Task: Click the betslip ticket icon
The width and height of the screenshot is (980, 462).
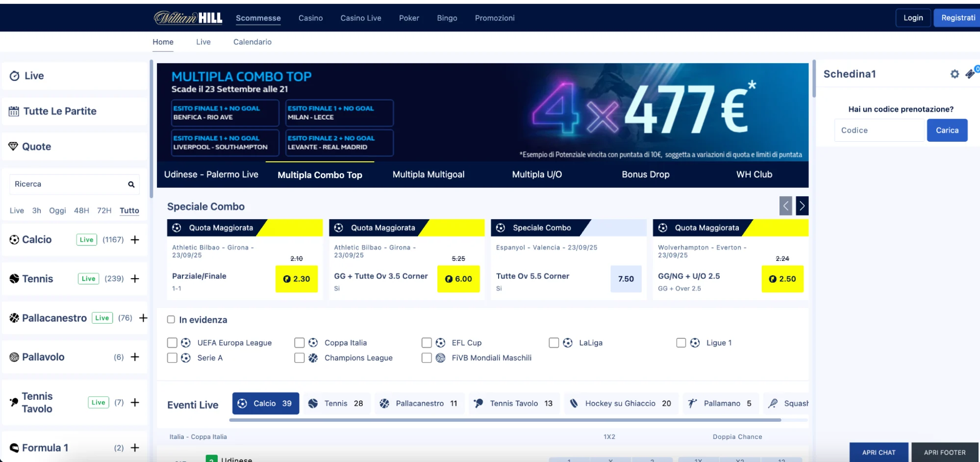Action: coord(970,74)
